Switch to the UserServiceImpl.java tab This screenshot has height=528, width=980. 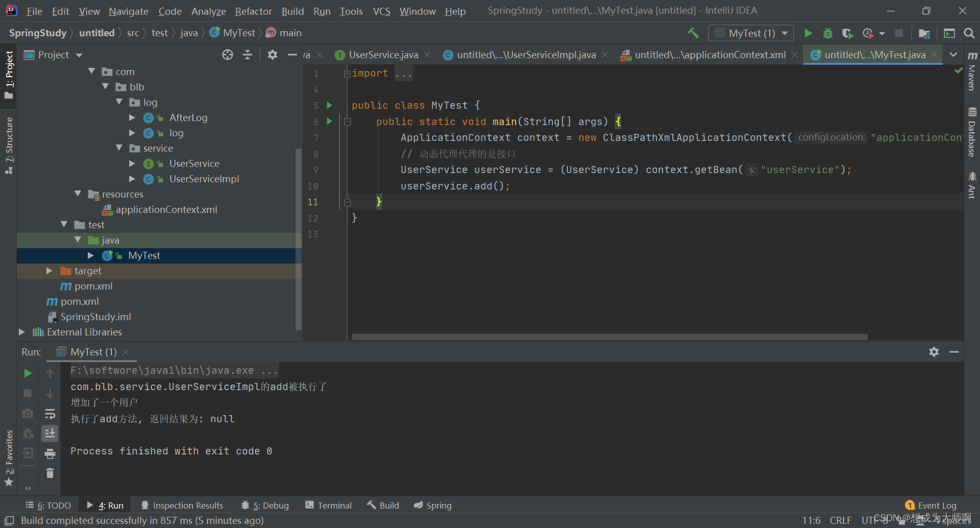526,55
